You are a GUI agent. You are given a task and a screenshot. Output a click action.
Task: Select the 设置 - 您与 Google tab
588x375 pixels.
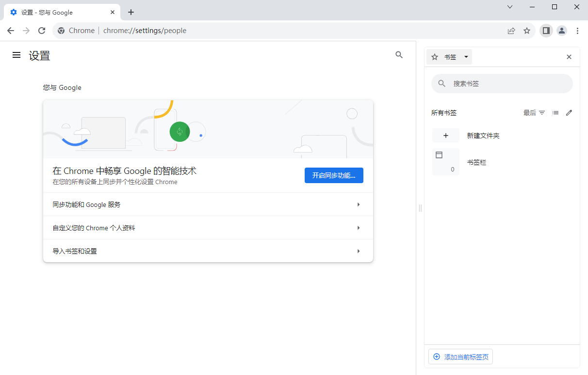tap(61, 12)
